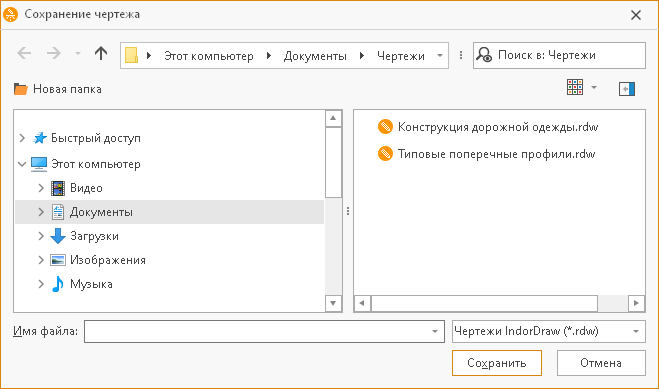The image size is (659, 389).
Task: Select file Типовые поперечные профили.rdw
Action: pyautogui.click(x=486, y=154)
